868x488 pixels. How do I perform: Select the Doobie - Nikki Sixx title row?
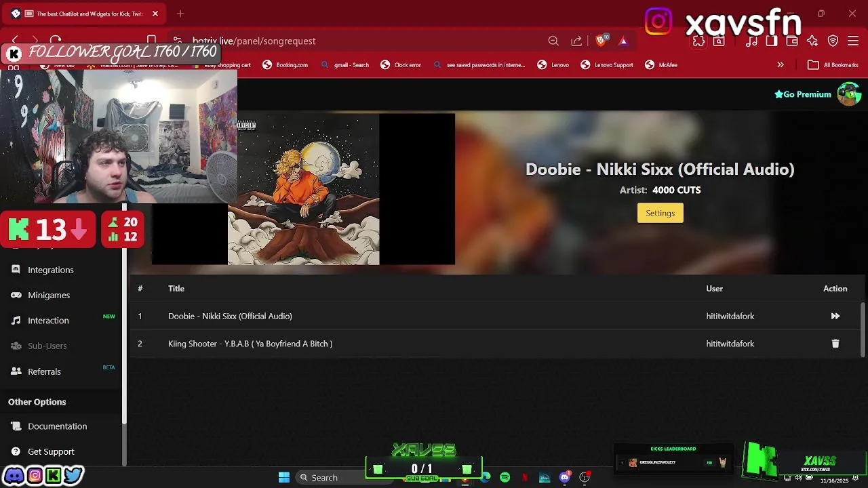click(230, 316)
